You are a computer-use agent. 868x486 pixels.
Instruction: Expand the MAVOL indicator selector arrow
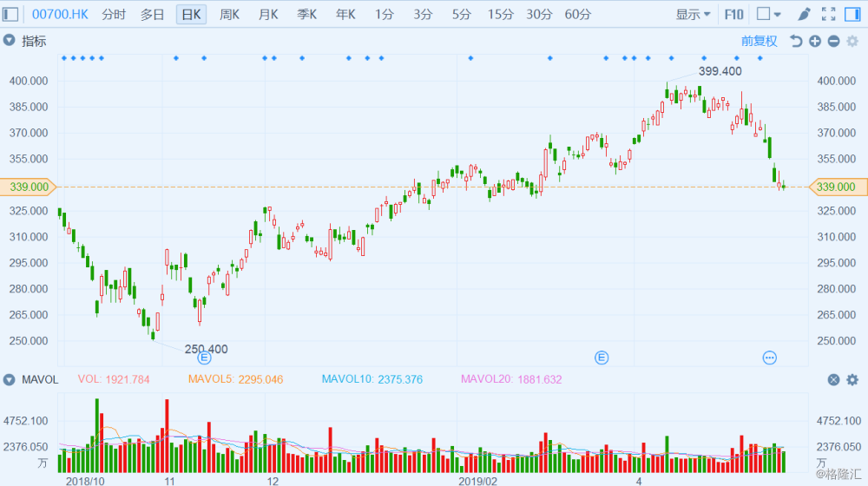click(x=10, y=380)
